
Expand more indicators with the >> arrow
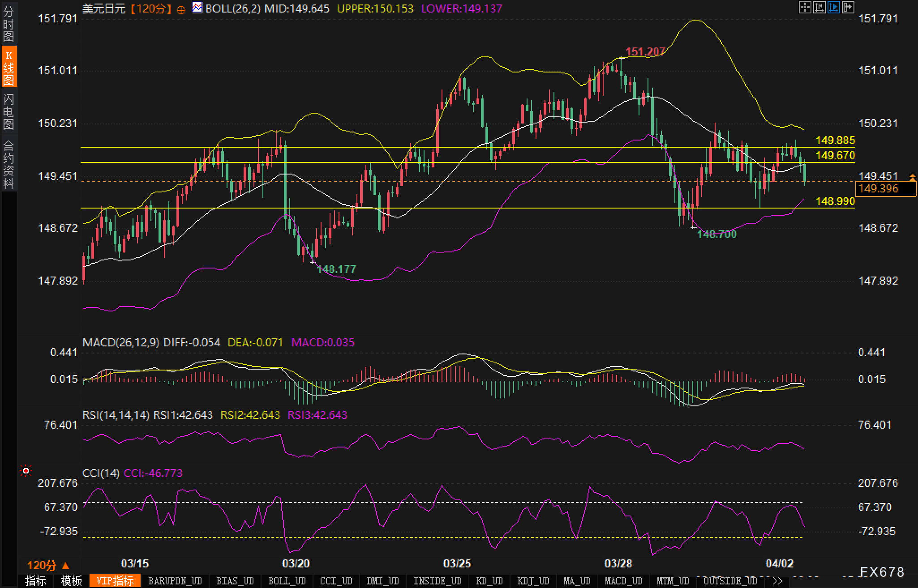(777, 581)
